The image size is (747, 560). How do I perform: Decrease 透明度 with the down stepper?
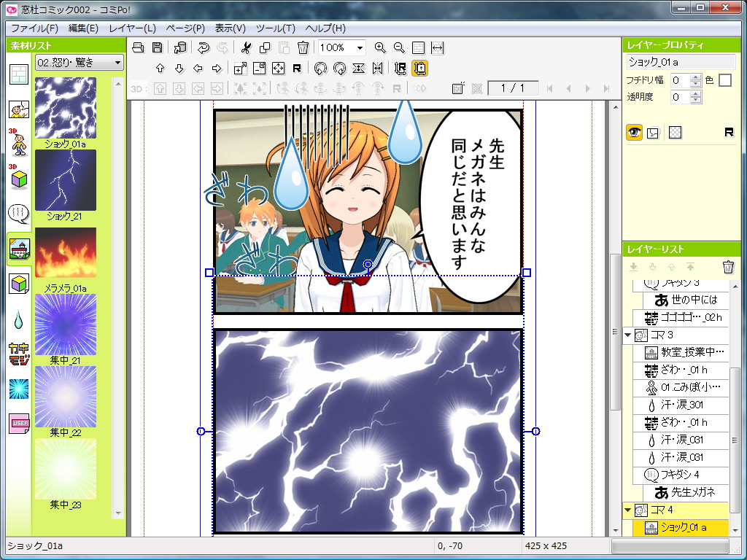(x=695, y=101)
